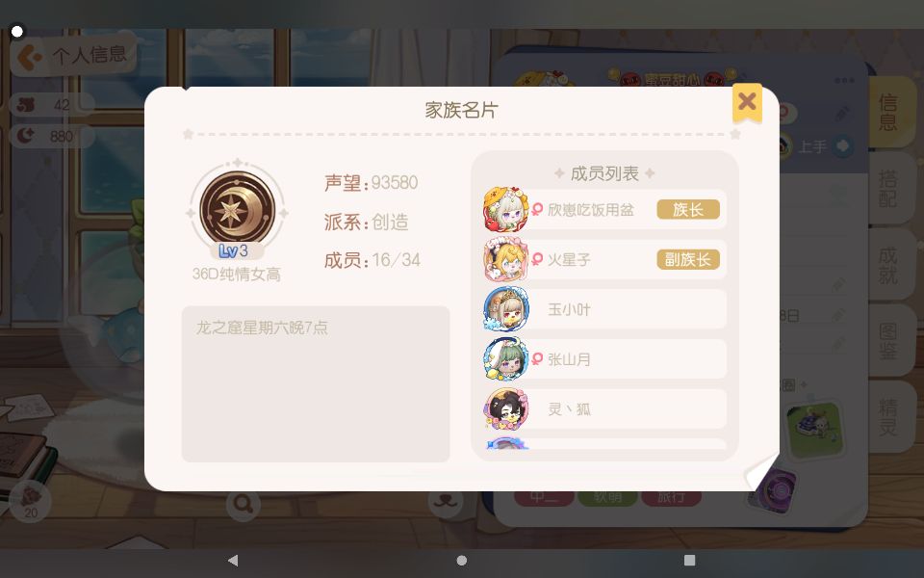The width and height of the screenshot is (924, 578).
Task: Close the 家族名片 family card popup
Action: tap(747, 103)
